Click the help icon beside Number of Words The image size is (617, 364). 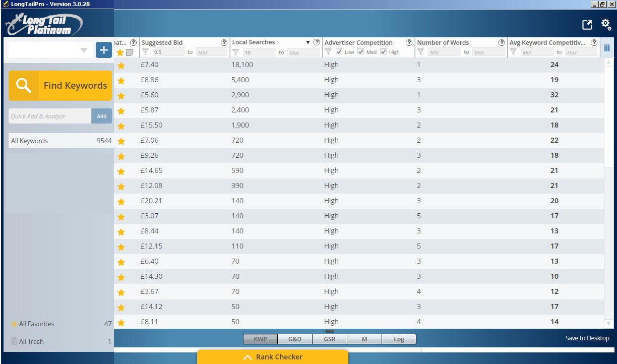click(502, 43)
